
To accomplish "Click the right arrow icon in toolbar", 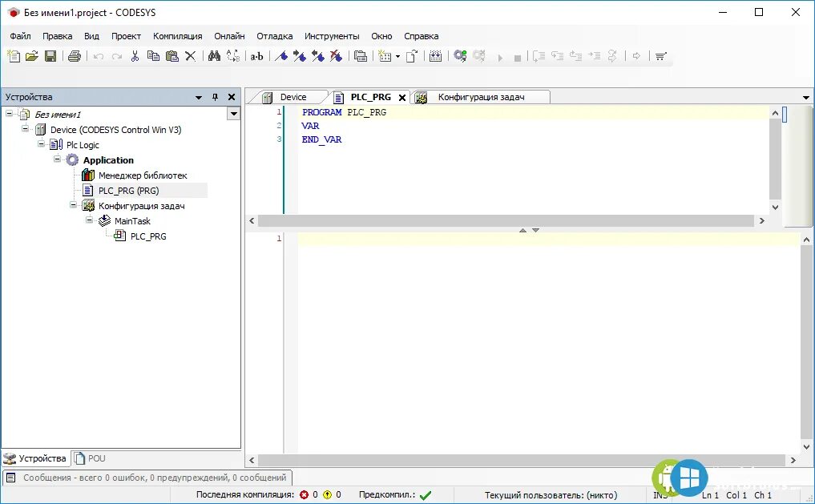I will (x=637, y=56).
